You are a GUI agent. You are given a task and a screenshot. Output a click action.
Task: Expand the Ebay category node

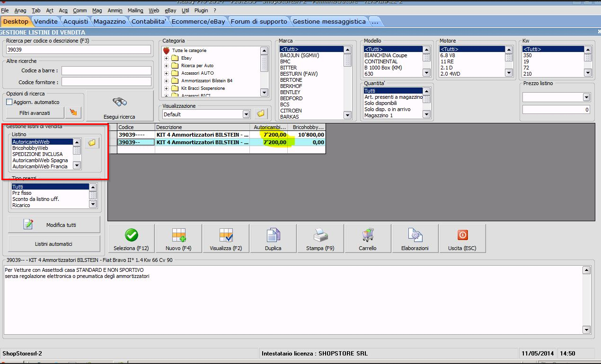pyautogui.click(x=166, y=58)
